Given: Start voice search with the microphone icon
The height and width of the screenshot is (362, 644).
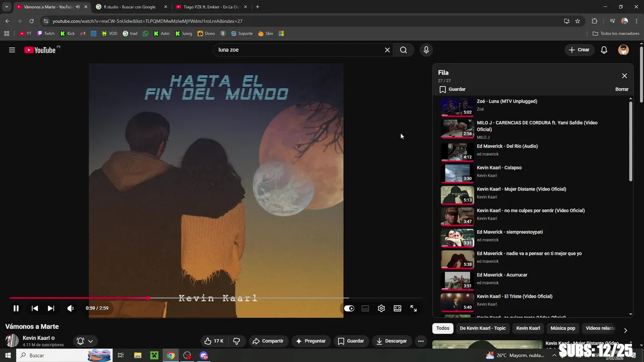Looking at the screenshot, I should (426, 50).
